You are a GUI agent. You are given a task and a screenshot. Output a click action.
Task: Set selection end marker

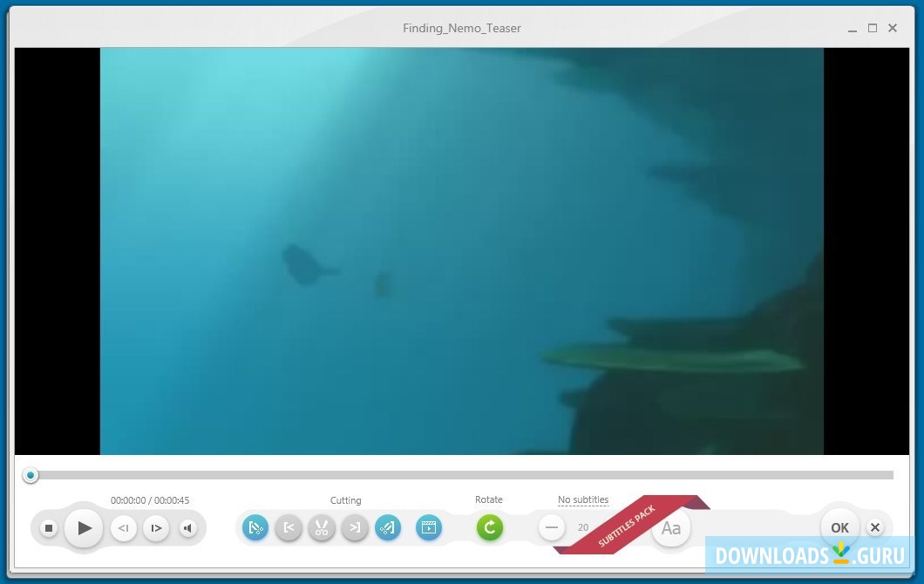[355, 527]
